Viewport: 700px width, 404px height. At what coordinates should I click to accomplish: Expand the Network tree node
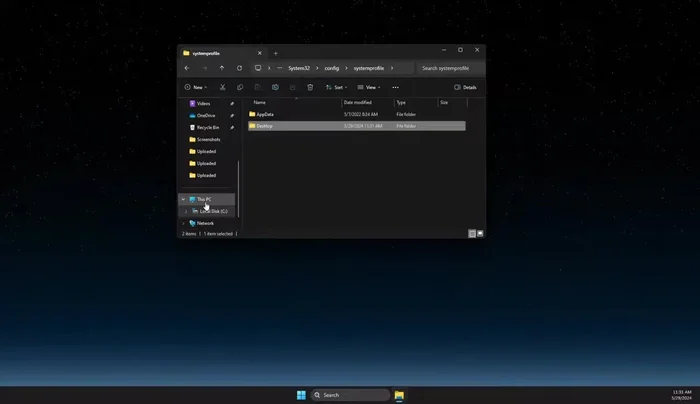point(183,223)
